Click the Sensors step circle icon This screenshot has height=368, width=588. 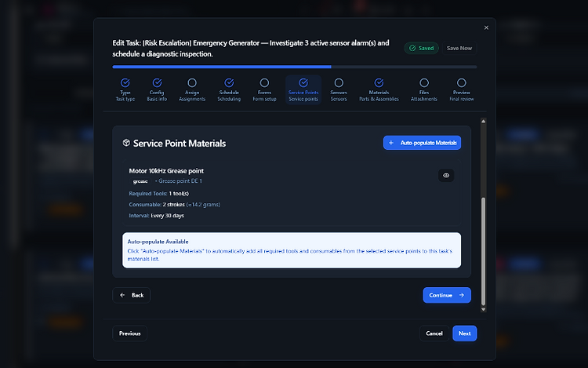[x=339, y=82]
